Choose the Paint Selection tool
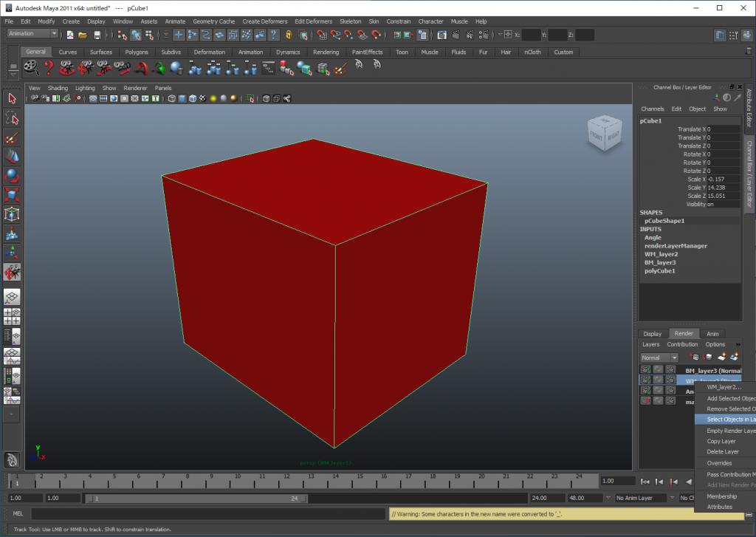Image resolution: width=756 pixels, height=537 pixels. click(x=12, y=137)
